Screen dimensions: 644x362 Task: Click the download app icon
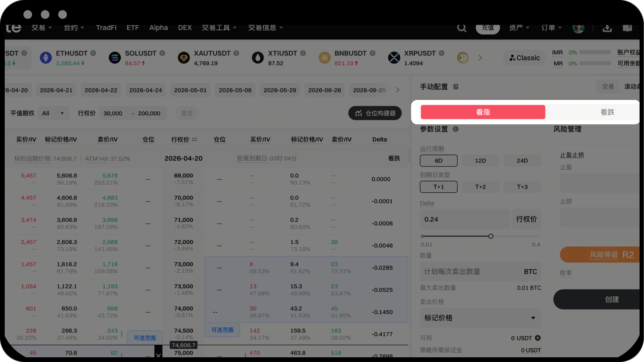(x=607, y=28)
